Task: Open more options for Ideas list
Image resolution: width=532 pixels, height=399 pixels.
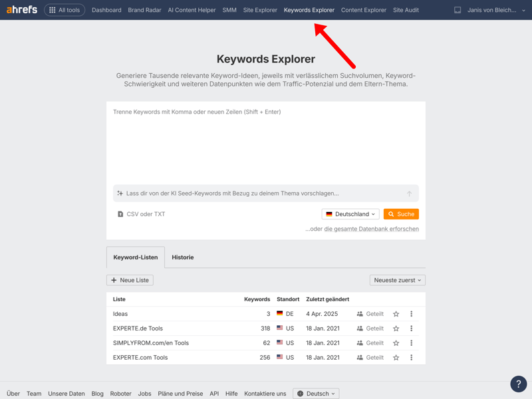Action: (411, 314)
